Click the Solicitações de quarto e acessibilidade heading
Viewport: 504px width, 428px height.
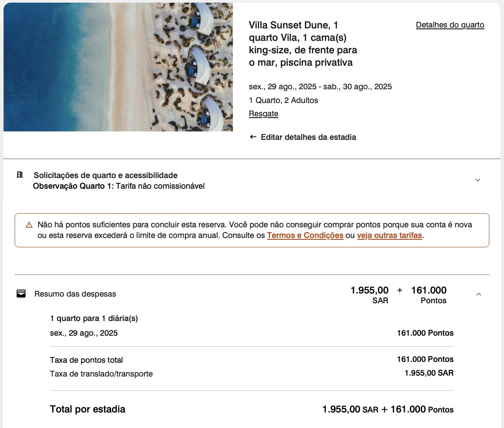(106, 175)
